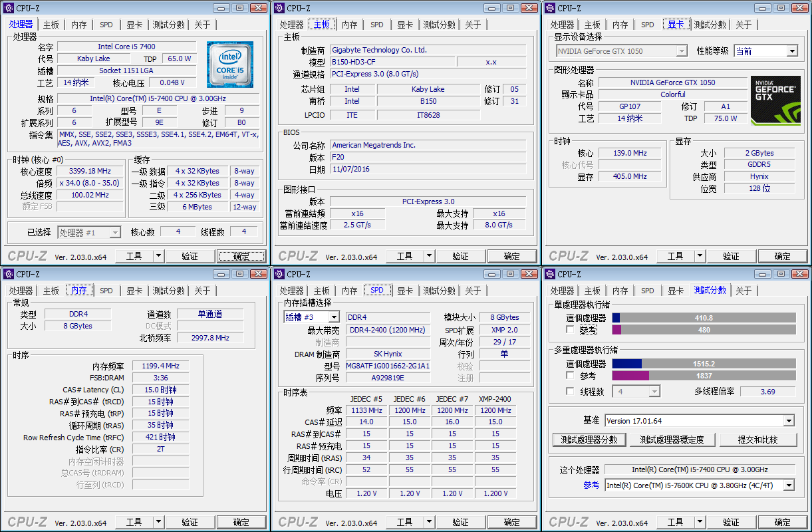This screenshot has width=812, height=532.
Task: Open the NVIDIA GeForce GTX 1050 device dropdown
Action: (682, 51)
